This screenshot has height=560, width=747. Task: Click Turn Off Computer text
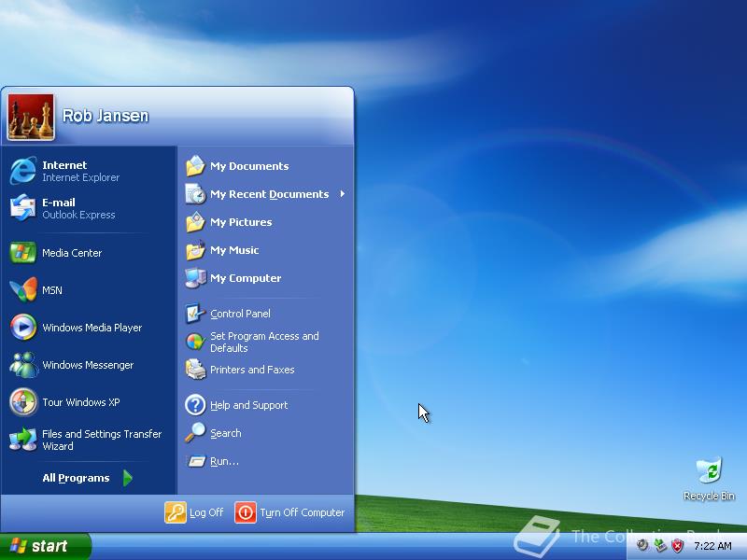302,512
